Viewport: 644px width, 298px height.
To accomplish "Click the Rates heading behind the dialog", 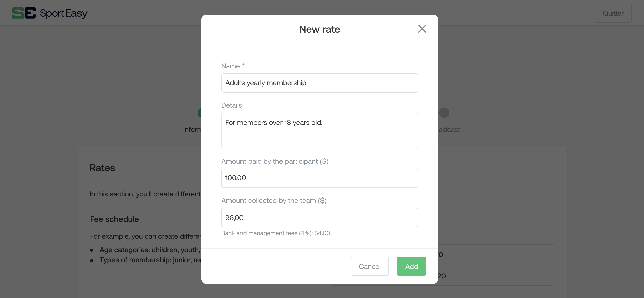I will click(x=102, y=168).
